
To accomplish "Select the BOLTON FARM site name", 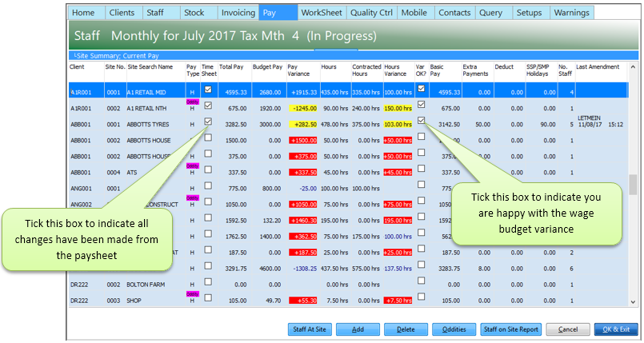I will tap(145, 285).
